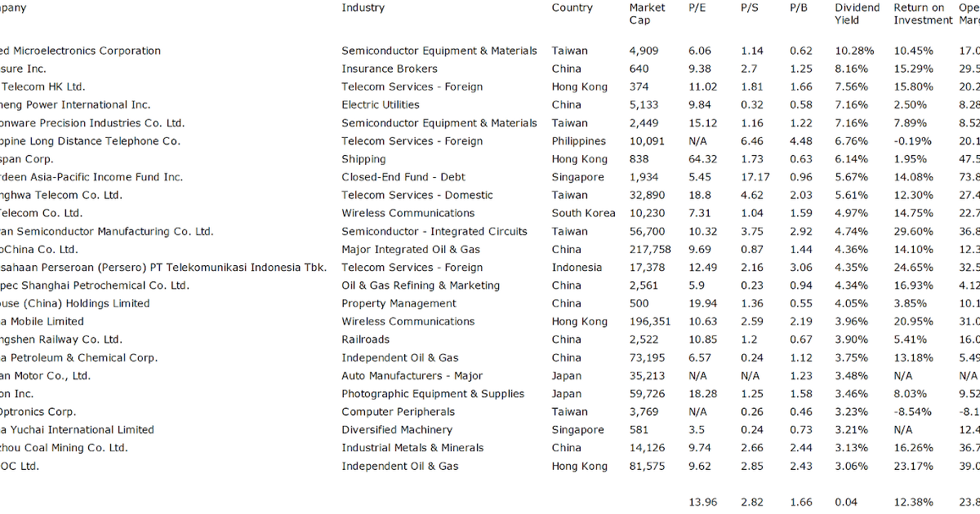Click market cap value 81,575
The image size is (980, 514).
pos(647,466)
